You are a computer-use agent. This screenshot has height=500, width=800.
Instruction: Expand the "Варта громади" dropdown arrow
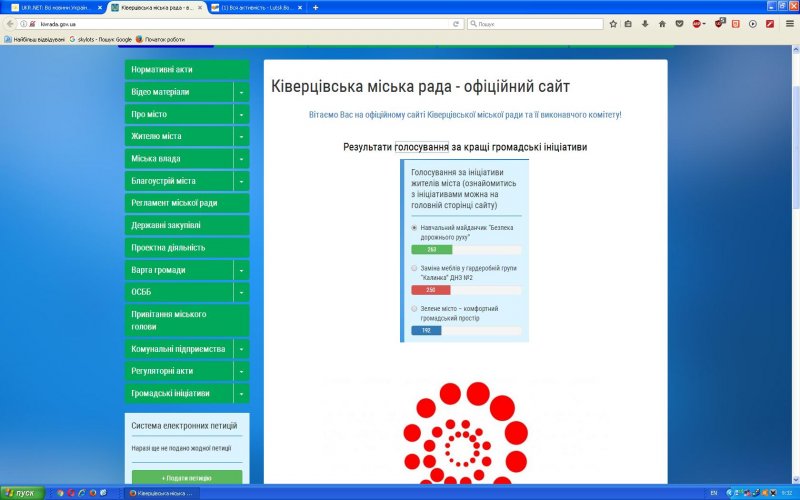pos(241,270)
